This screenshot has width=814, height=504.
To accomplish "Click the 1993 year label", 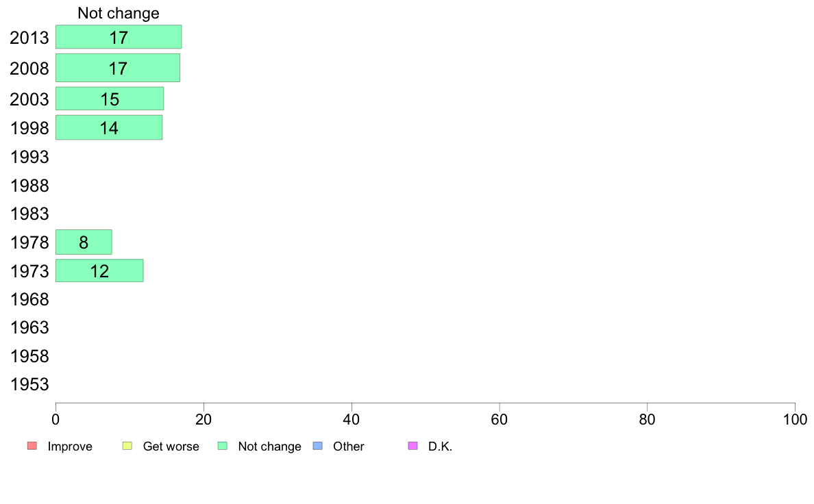I will pos(29,157).
